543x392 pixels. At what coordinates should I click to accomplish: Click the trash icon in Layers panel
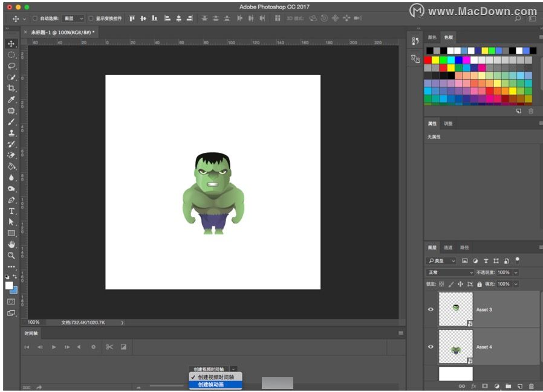click(532, 386)
